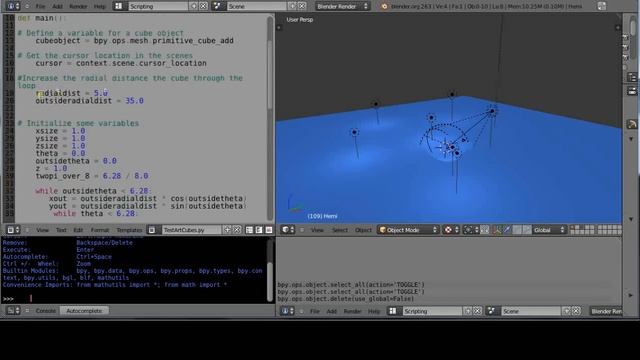The width and height of the screenshot is (640, 360).
Task: Open console editor type selector
Action: click(13, 311)
